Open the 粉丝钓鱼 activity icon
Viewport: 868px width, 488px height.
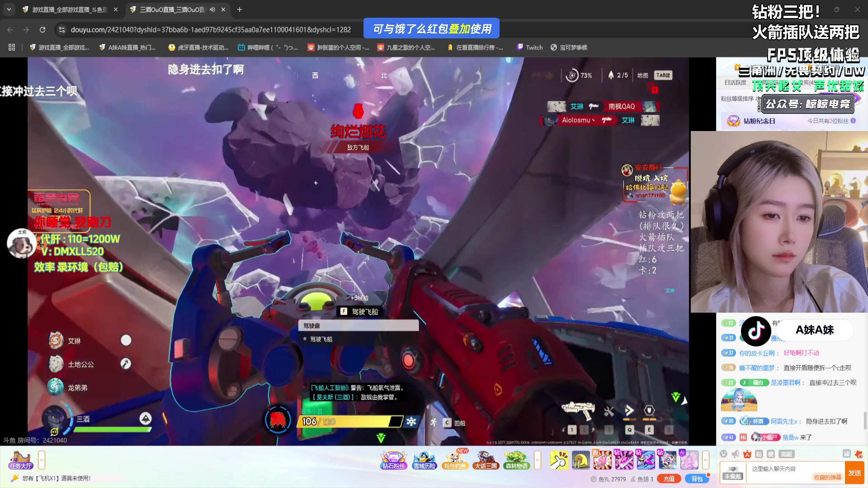click(x=455, y=460)
